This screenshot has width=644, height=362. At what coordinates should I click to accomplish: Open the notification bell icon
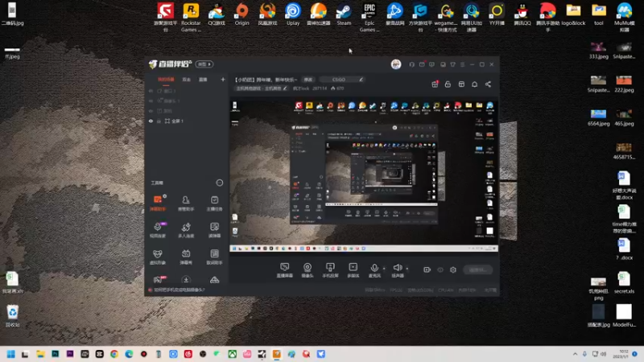click(474, 84)
